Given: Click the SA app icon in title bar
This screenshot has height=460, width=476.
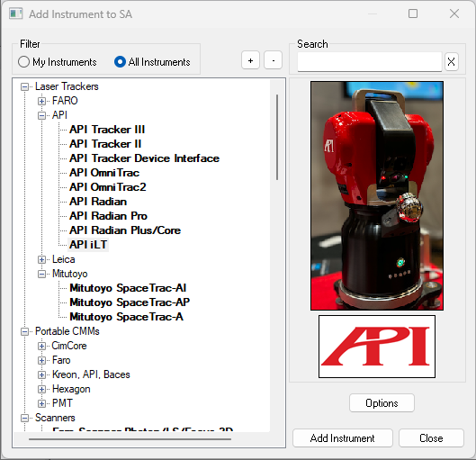Looking at the screenshot, I should click(x=16, y=14).
